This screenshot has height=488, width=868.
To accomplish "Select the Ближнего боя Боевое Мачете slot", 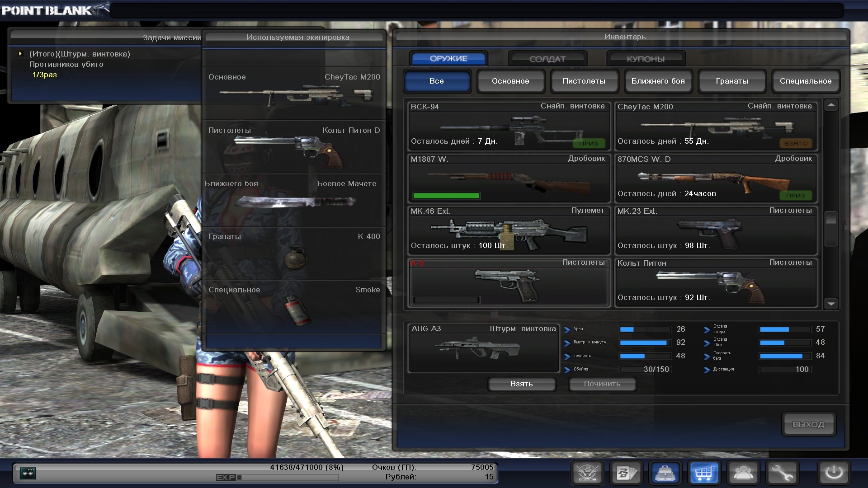I will 294,200.
